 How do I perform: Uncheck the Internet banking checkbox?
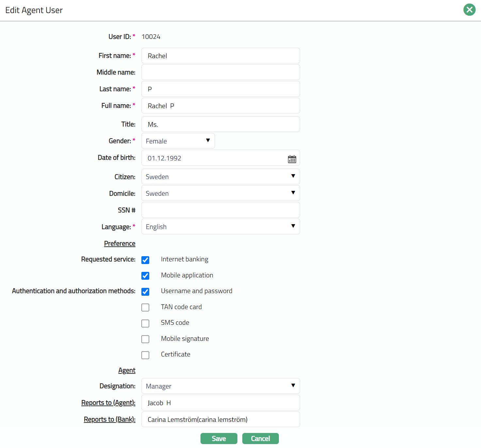click(145, 260)
